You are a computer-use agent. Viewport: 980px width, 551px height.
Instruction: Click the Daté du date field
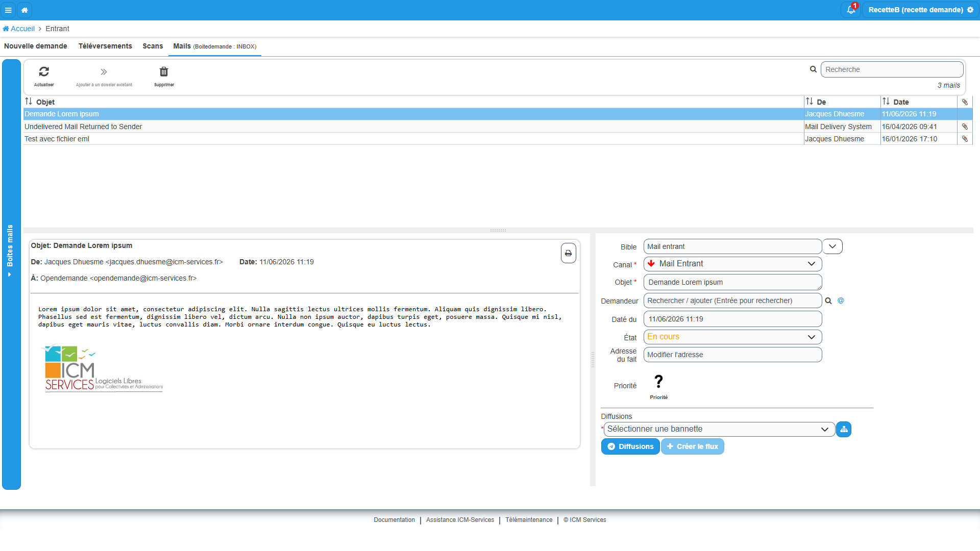coord(732,319)
